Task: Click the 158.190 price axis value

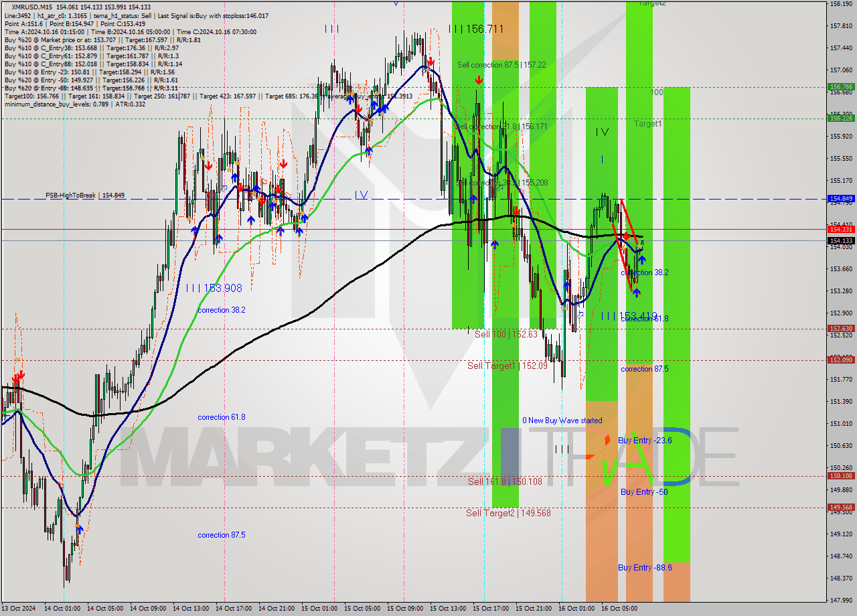Action: point(841,4)
